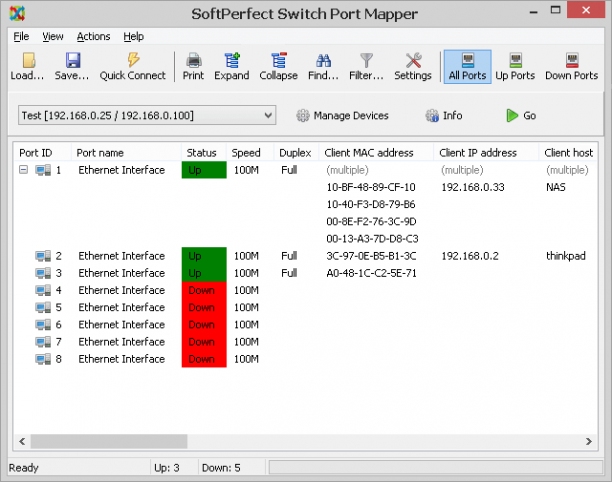Click the scroll right arrow

coord(589,441)
